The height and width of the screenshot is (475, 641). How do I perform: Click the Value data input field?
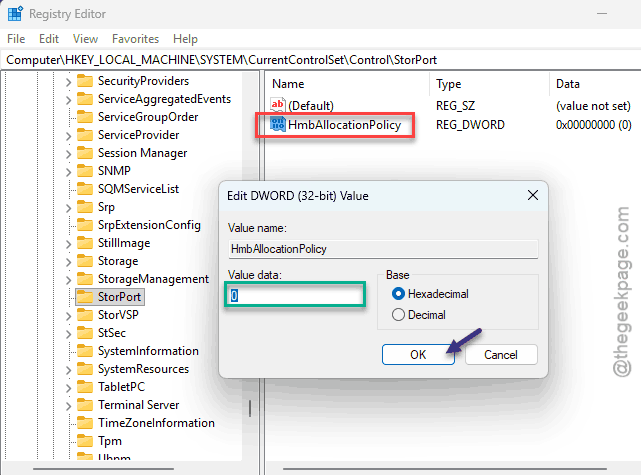click(295, 295)
